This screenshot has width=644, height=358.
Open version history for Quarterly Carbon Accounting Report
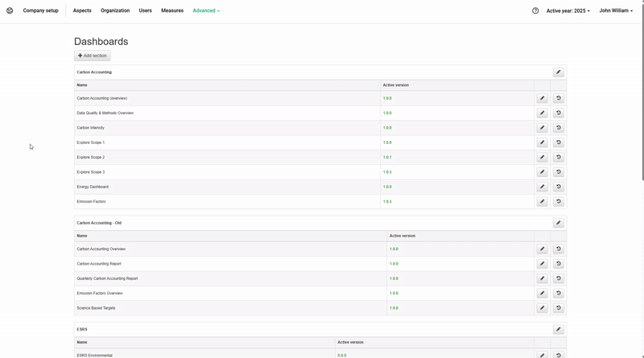[558, 278]
